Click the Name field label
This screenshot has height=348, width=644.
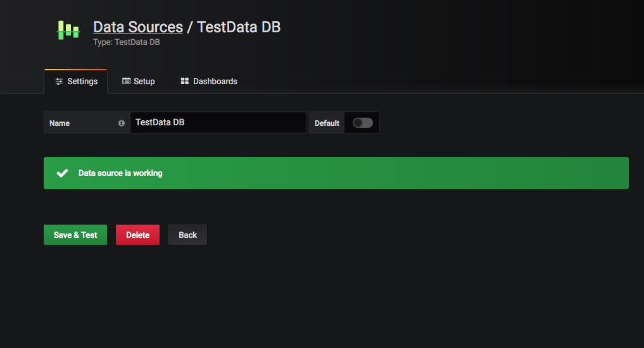[60, 123]
